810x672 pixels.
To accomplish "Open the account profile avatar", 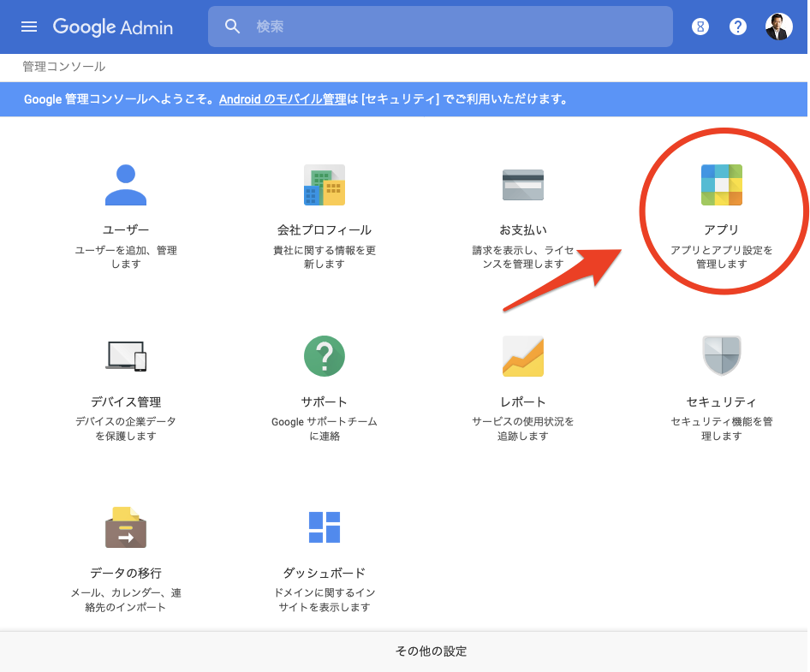I will pos(778,27).
